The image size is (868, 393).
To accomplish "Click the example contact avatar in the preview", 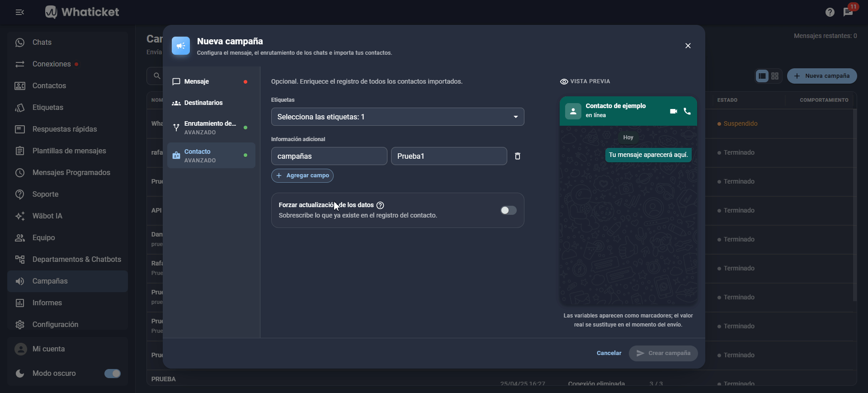I will 573,111.
